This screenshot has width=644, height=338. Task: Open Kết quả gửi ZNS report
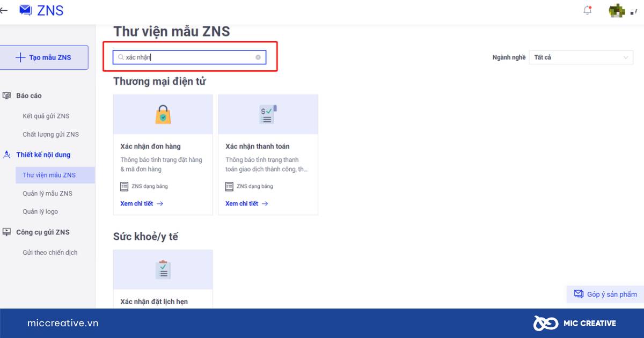click(46, 116)
